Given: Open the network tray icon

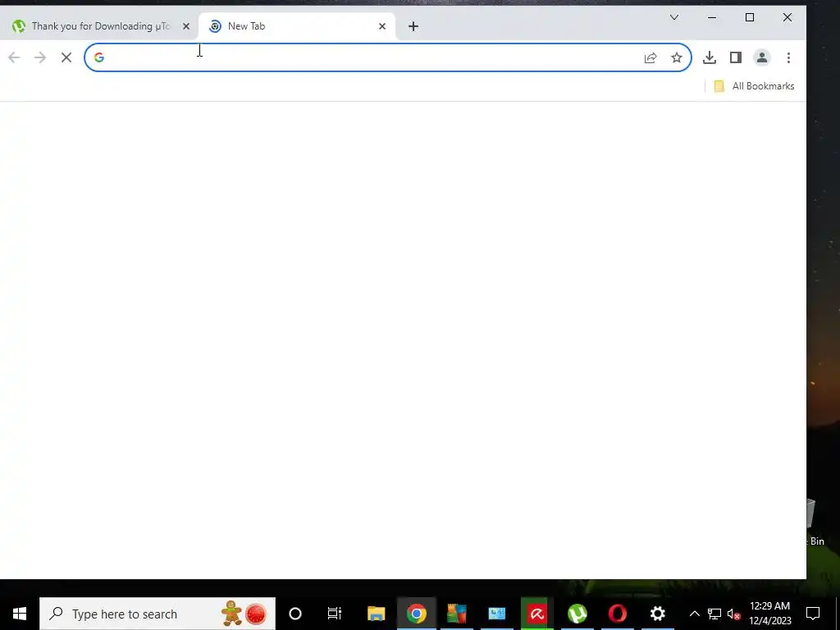Looking at the screenshot, I should [714, 614].
